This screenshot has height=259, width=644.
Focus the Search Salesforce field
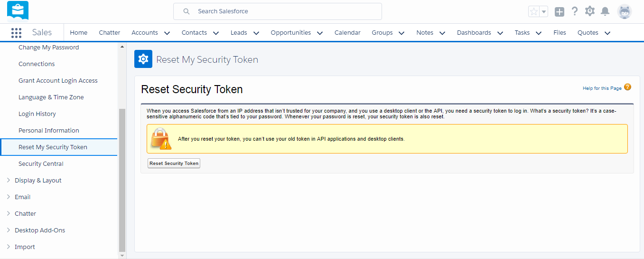pyautogui.click(x=278, y=11)
